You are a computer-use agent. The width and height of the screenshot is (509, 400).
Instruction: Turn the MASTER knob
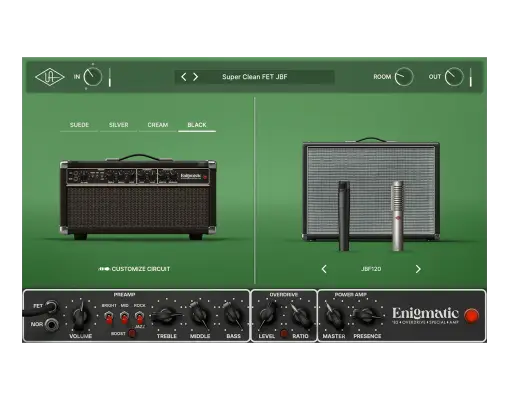[334, 315]
